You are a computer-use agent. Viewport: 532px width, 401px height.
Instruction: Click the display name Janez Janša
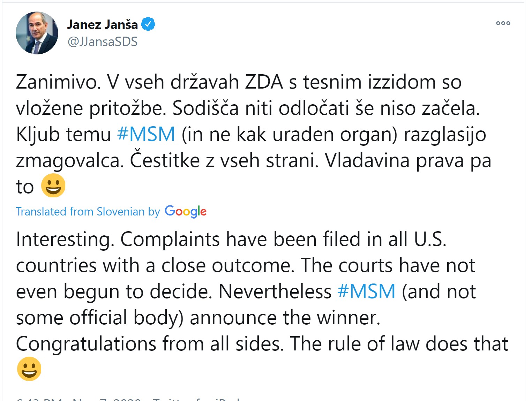pos(103,24)
